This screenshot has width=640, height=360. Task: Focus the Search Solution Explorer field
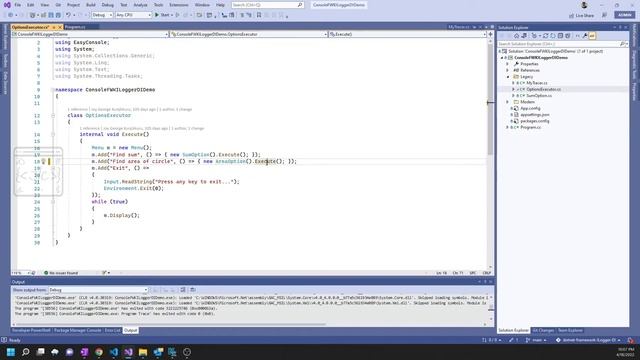[x=562, y=44]
